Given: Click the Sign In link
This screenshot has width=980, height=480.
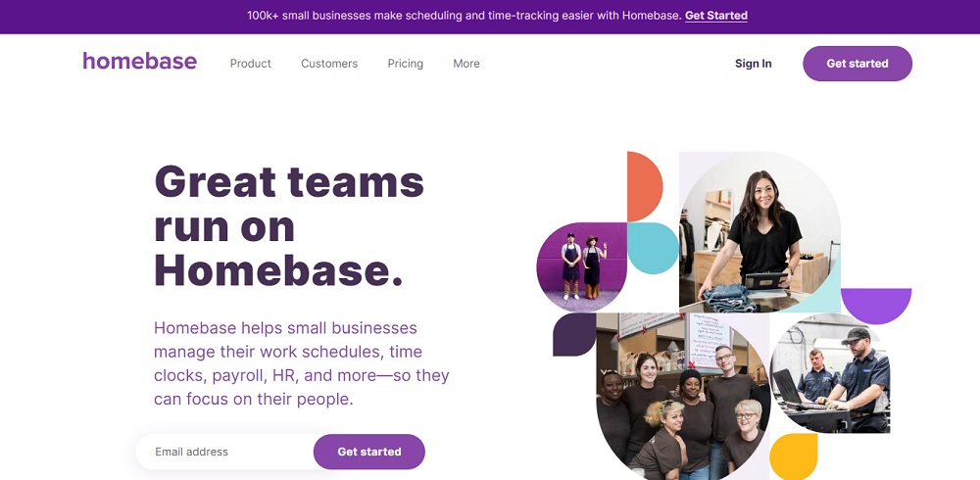Looking at the screenshot, I should 753,63.
